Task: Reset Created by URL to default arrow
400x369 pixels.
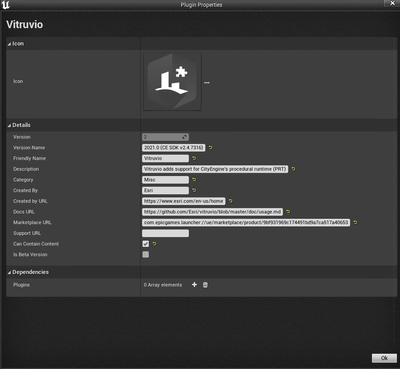Action: click(x=230, y=201)
